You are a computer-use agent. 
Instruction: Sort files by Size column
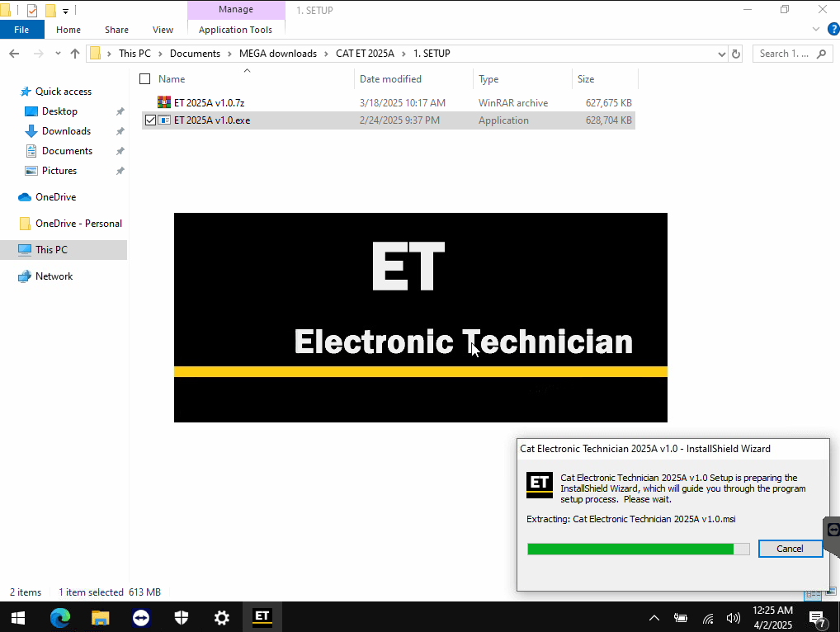pos(586,78)
